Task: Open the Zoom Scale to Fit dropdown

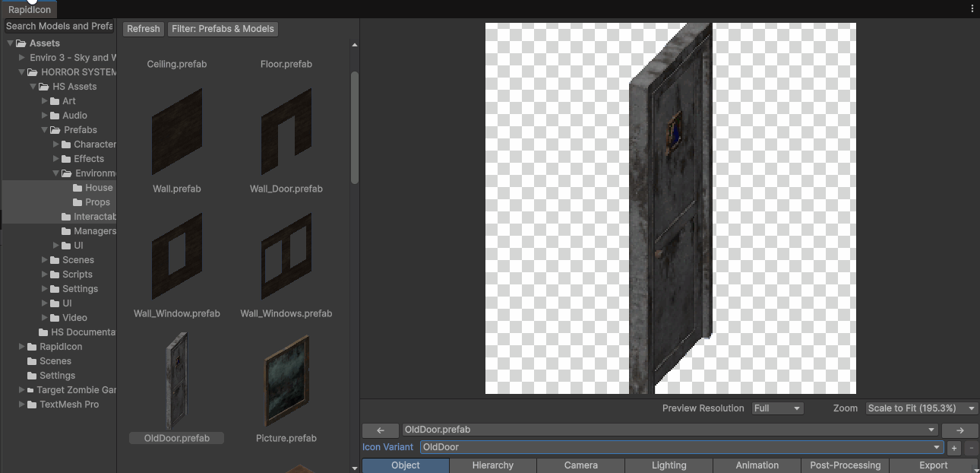Action: pyautogui.click(x=922, y=408)
